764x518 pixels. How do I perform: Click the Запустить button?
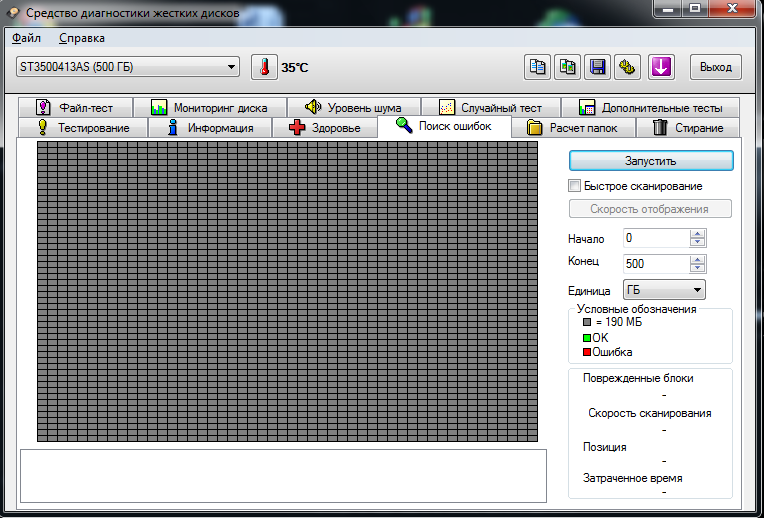651,161
